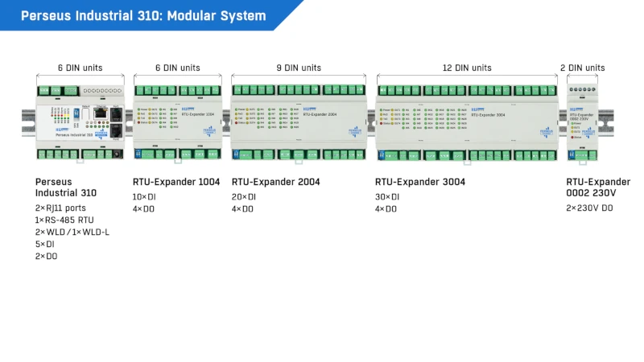Click the lower RJ11 port on the Perseus Industrial 310

tap(116, 131)
